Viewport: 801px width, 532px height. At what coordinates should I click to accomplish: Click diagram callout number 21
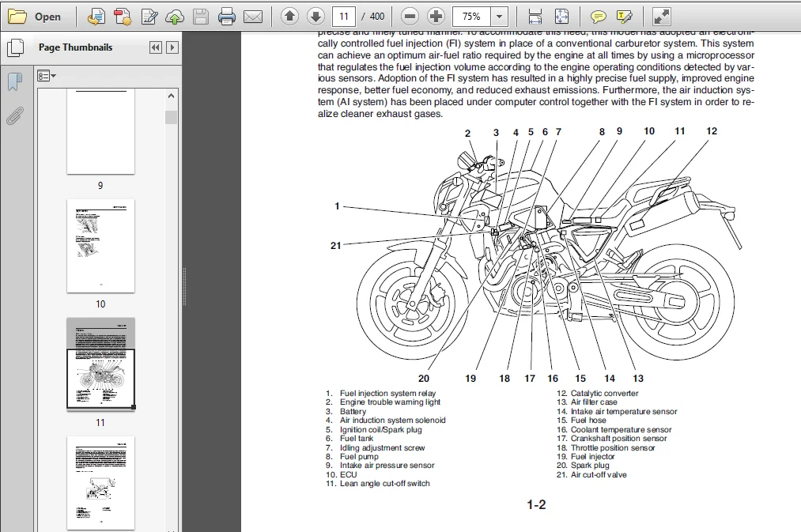(335, 246)
